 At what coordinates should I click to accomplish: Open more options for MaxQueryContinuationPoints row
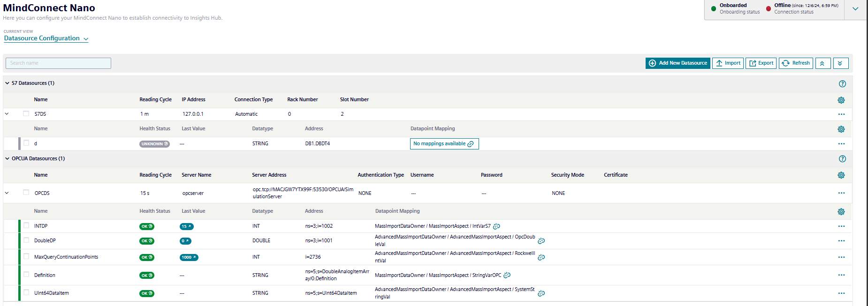[x=841, y=257]
